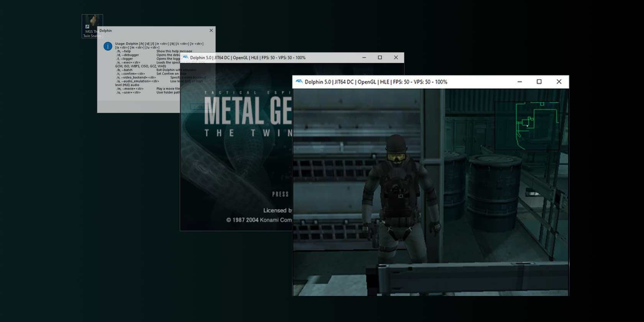
Task: Click the Konami copyright text line
Action: click(259, 220)
